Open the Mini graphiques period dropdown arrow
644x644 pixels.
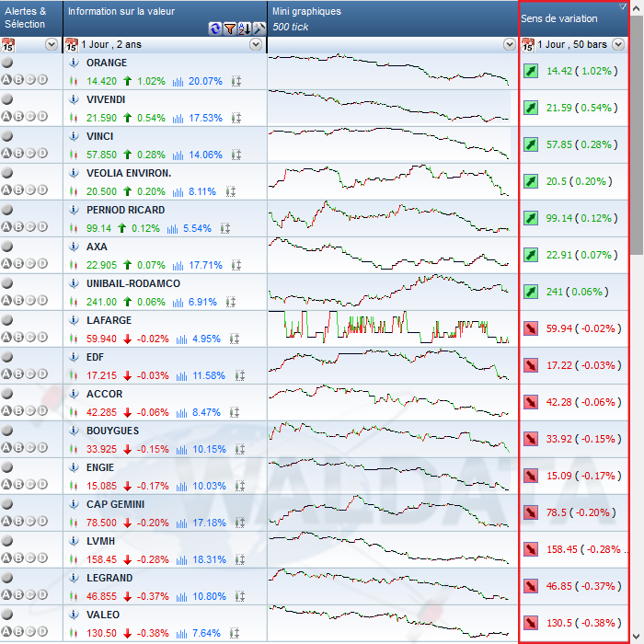510,44
